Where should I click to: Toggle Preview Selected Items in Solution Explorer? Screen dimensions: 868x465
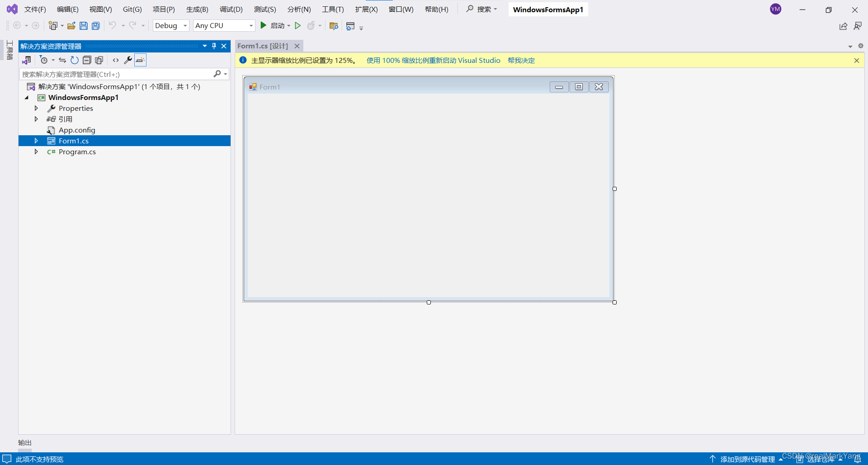(x=140, y=60)
